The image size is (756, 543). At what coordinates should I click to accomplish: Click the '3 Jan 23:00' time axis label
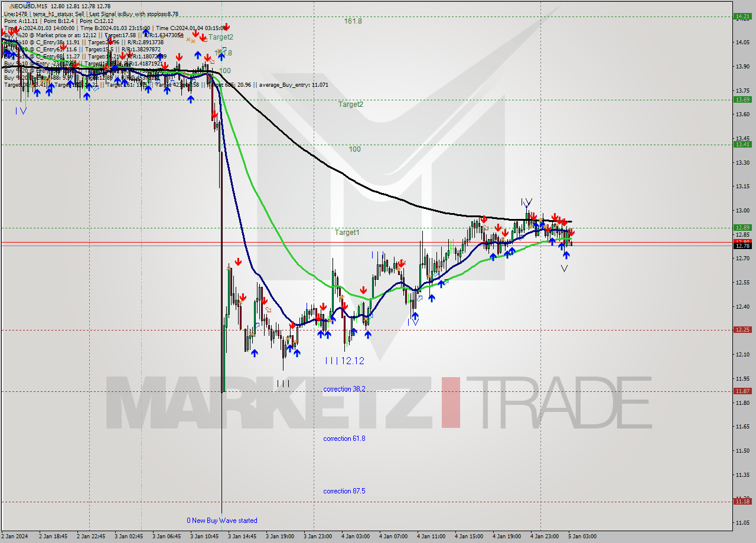point(319,537)
